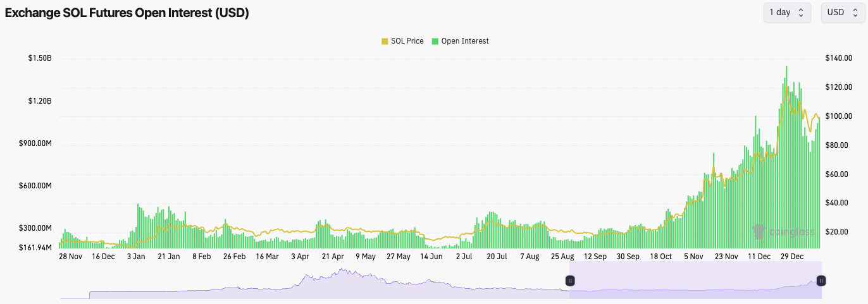Click the unselected mini timeline area's highest peak

tap(342, 271)
